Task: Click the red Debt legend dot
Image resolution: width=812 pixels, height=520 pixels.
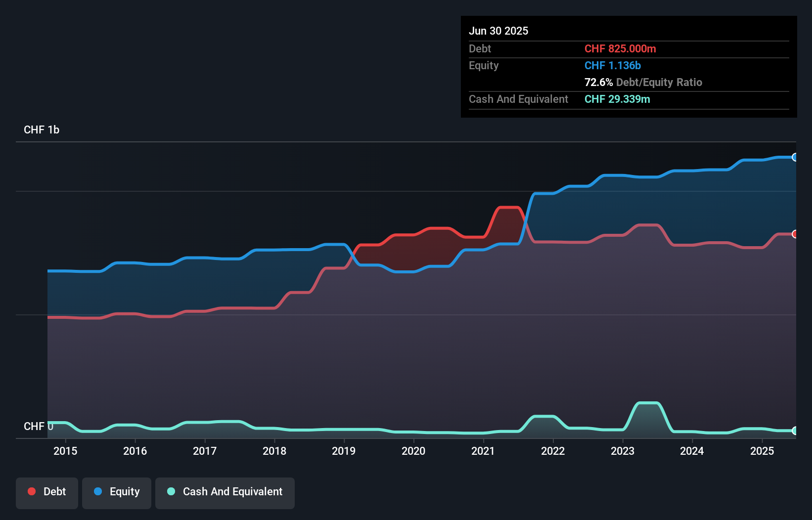Action: click(32, 491)
